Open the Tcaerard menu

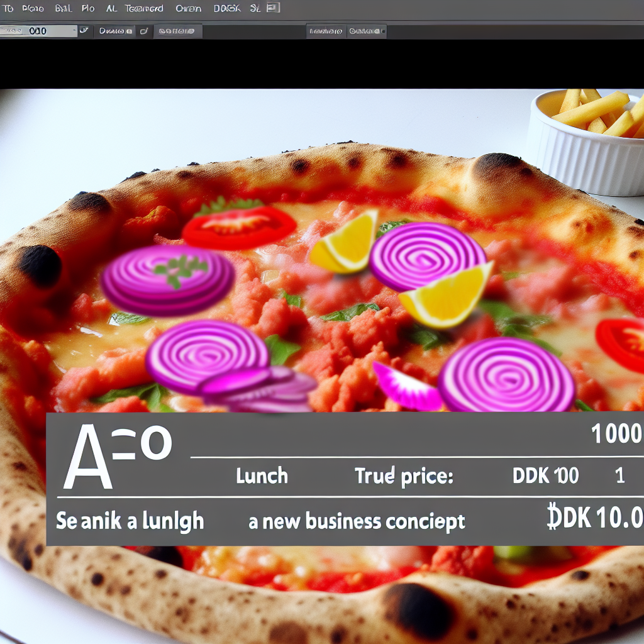tap(143, 9)
